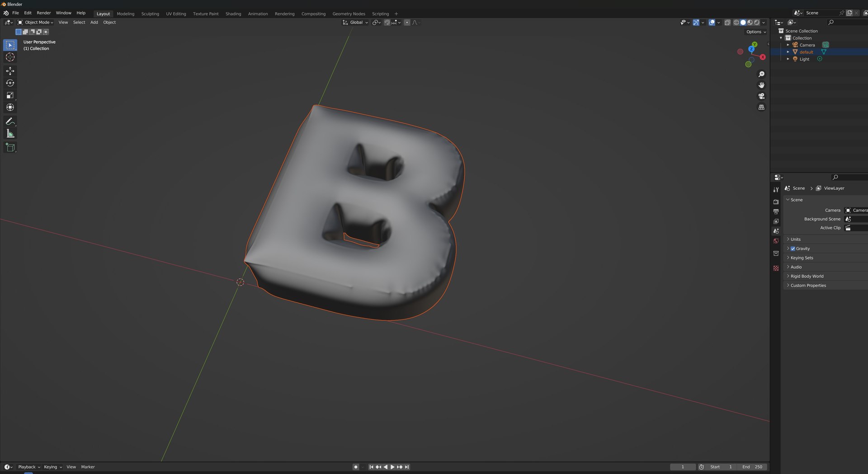The height and width of the screenshot is (474, 868).
Task: Open the World properties tab
Action: coord(776,241)
